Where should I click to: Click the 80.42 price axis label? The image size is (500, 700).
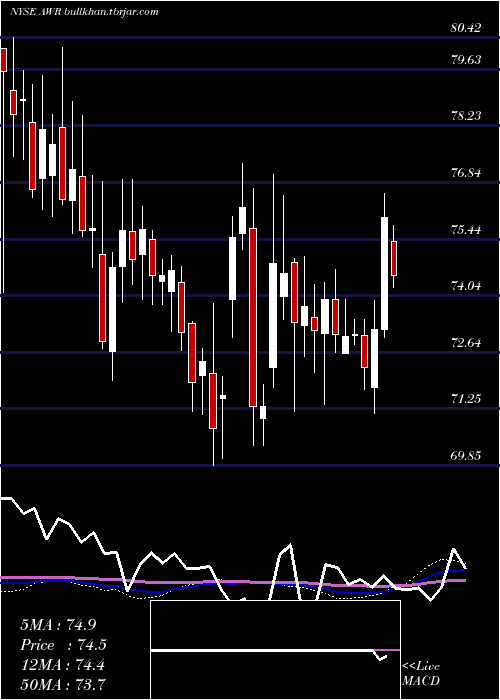tap(466, 28)
